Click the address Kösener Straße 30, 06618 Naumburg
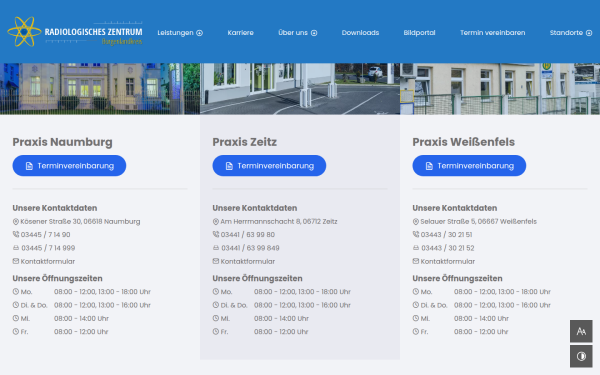This screenshot has height=375, width=600. pos(80,222)
